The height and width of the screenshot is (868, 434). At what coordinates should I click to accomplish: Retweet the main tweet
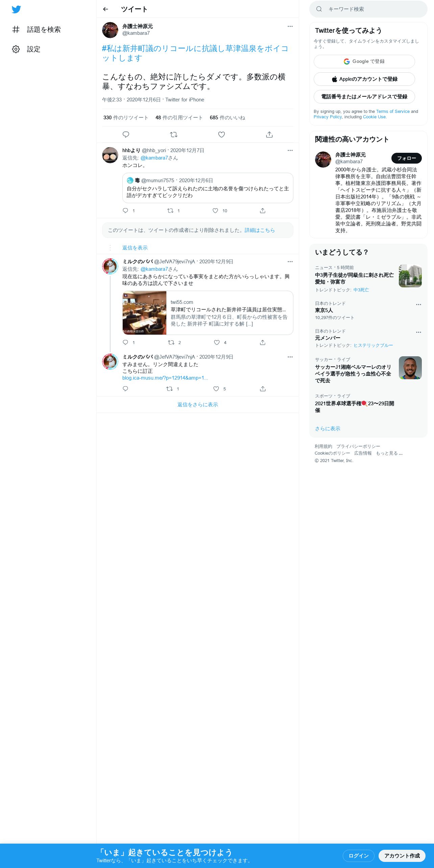tap(174, 135)
